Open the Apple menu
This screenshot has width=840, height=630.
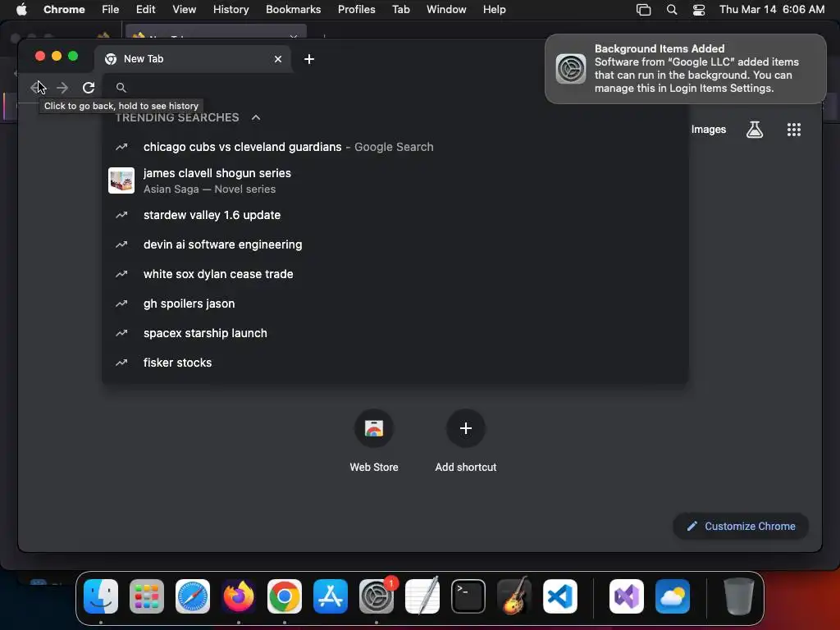pos(21,9)
